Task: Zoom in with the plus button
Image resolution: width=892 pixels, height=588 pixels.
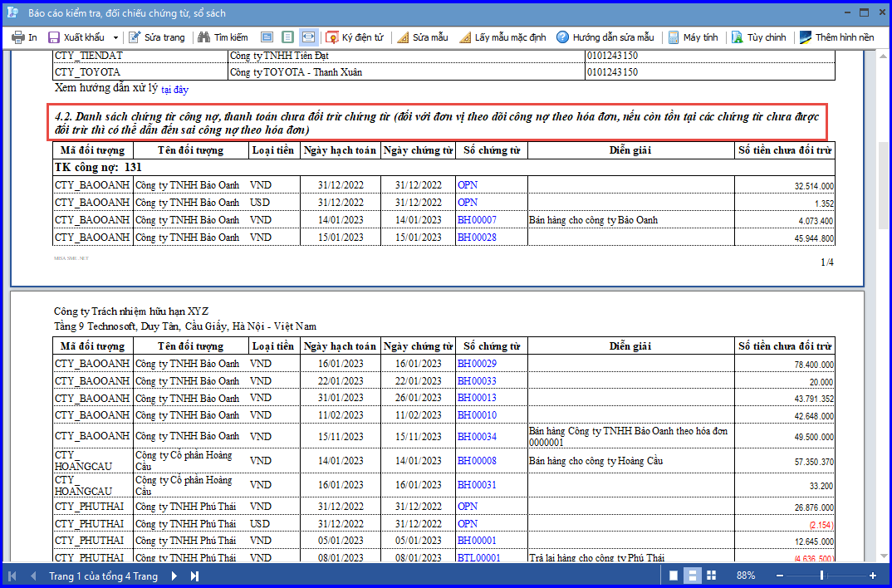Action: click(873, 576)
